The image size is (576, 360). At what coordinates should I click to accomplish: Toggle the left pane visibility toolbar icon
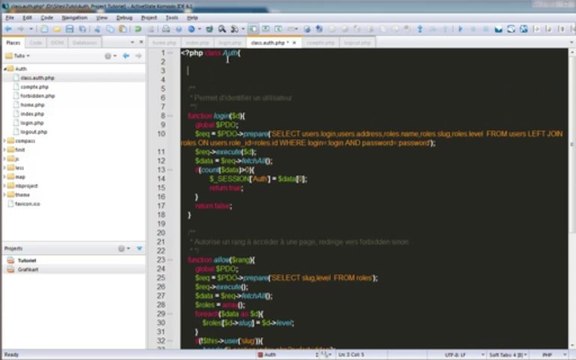[253, 29]
